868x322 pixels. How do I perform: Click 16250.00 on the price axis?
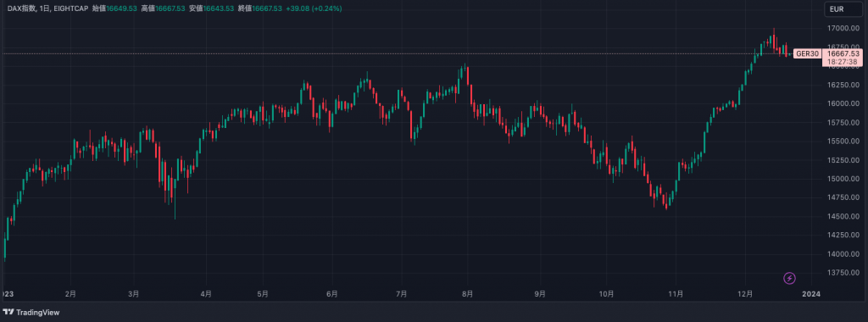click(x=843, y=85)
